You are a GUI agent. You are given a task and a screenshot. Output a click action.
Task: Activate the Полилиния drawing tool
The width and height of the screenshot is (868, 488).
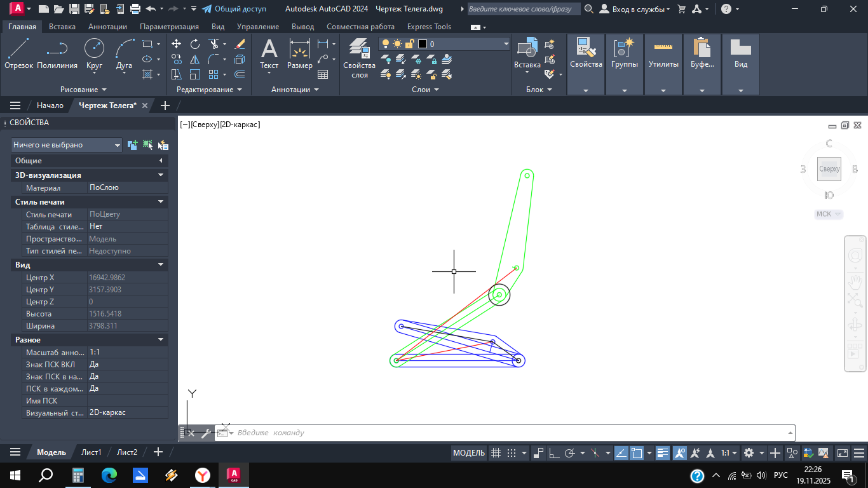tap(57, 53)
